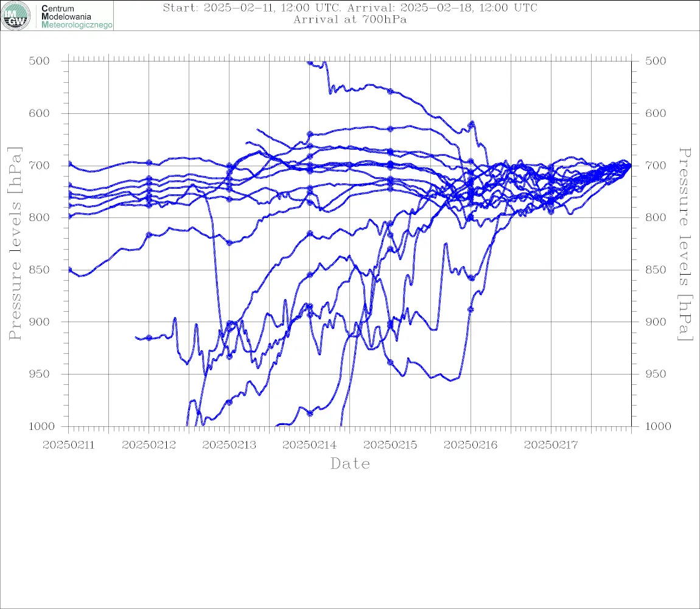This screenshot has width=700, height=609.
Task: Click the left axis 500 label
Action: (x=40, y=61)
